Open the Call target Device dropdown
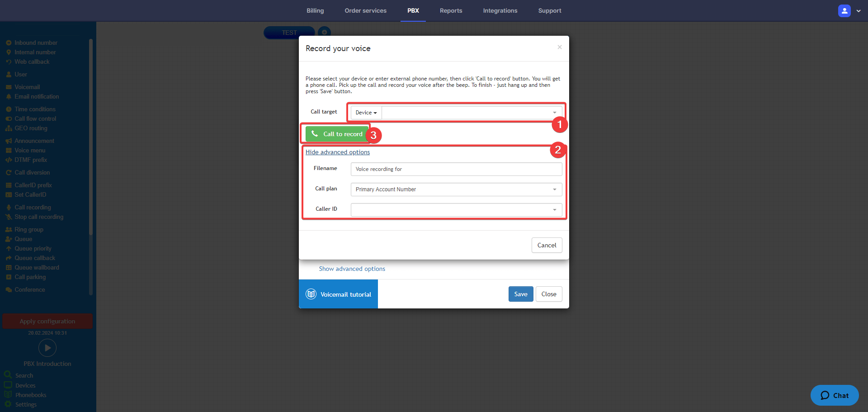This screenshot has width=868, height=412. [365, 112]
